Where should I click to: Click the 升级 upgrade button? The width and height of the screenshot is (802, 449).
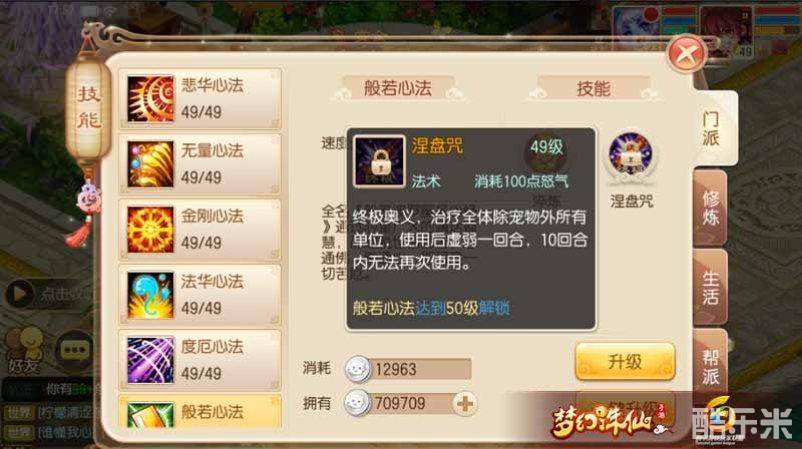click(x=625, y=362)
